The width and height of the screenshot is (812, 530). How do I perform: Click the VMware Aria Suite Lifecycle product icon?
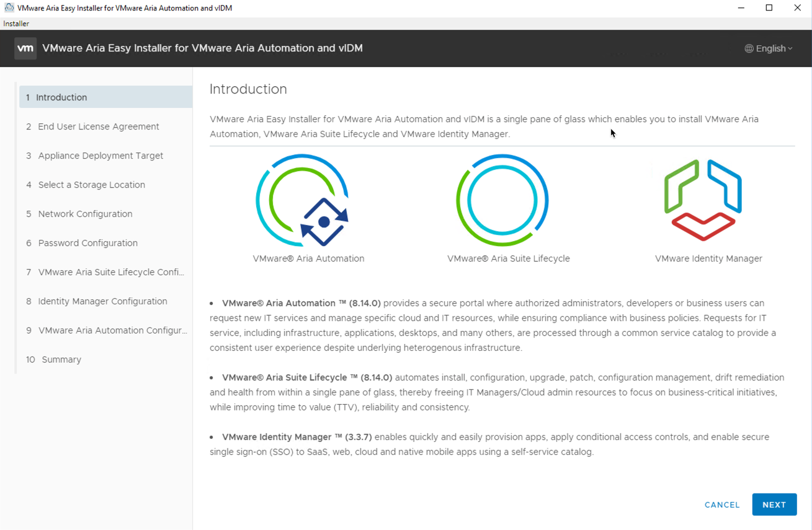(502, 200)
